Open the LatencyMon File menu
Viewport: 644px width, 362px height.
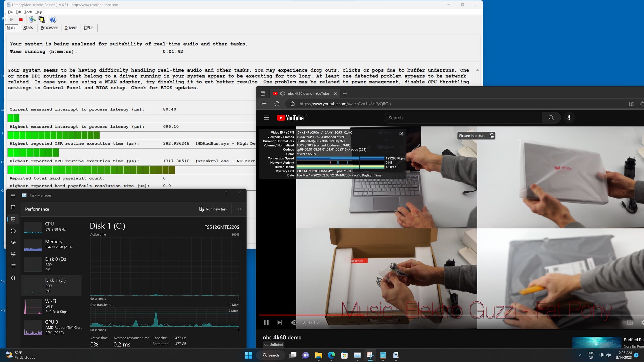(x=10, y=12)
